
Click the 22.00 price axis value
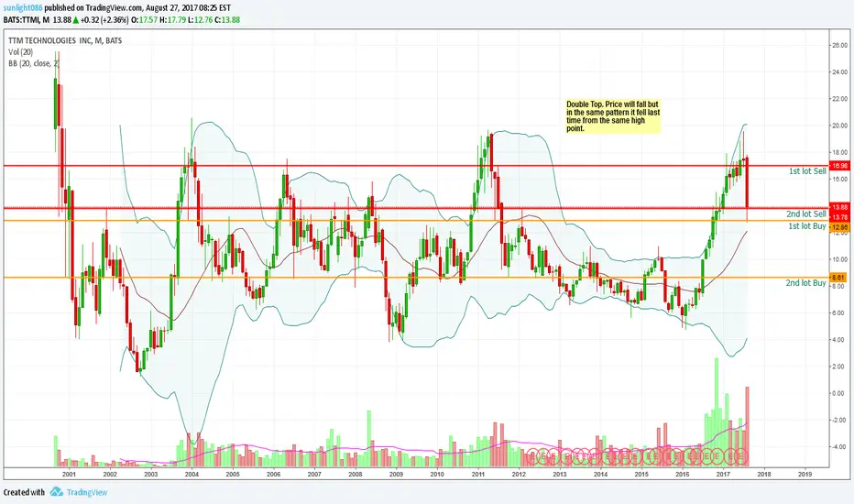point(839,99)
